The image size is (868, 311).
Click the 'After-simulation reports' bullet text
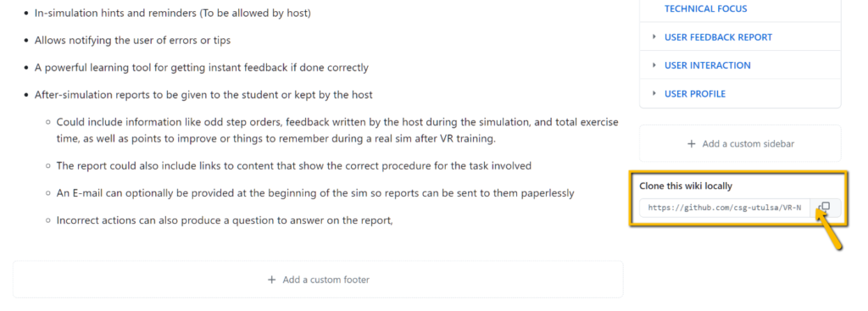point(203,95)
